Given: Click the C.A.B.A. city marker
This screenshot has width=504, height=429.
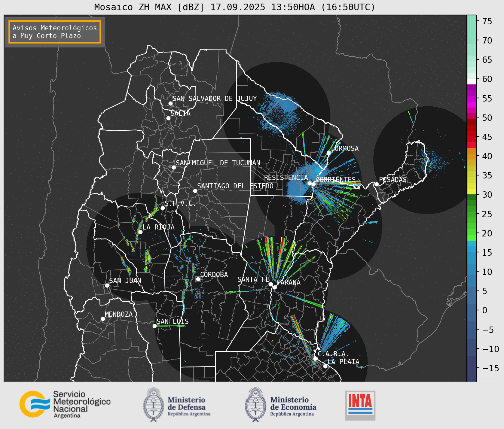Looking at the screenshot, I should tap(315, 358).
